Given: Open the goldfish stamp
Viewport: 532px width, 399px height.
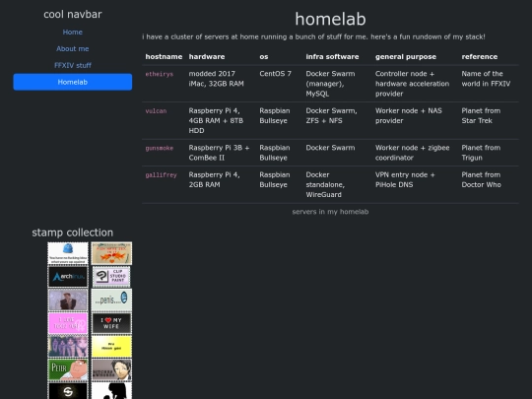Looking at the screenshot, I should pyautogui.click(x=111, y=253).
